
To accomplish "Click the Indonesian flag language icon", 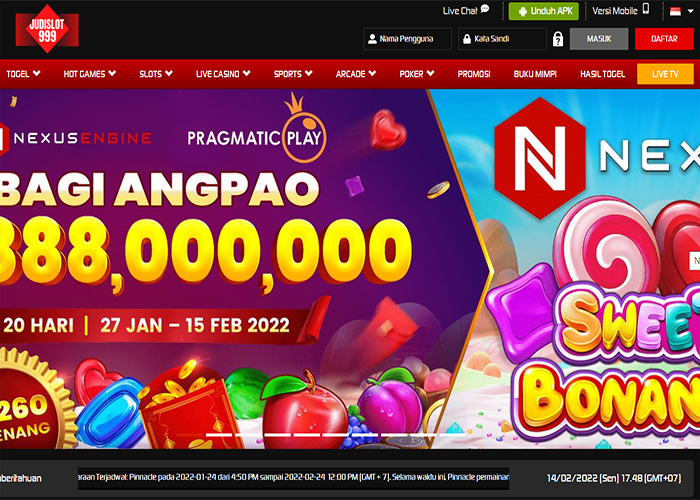I will pyautogui.click(x=675, y=12).
